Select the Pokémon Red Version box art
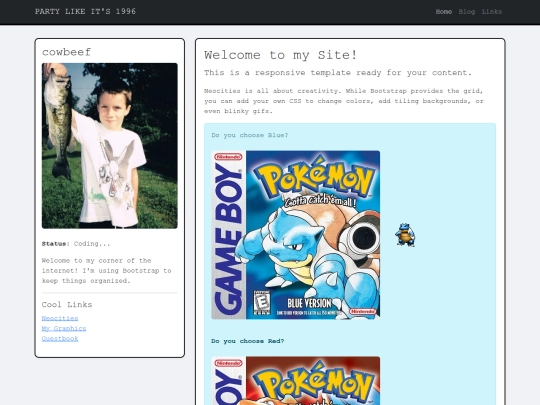The width and height of the screenshot is (540, 405). 296,381
